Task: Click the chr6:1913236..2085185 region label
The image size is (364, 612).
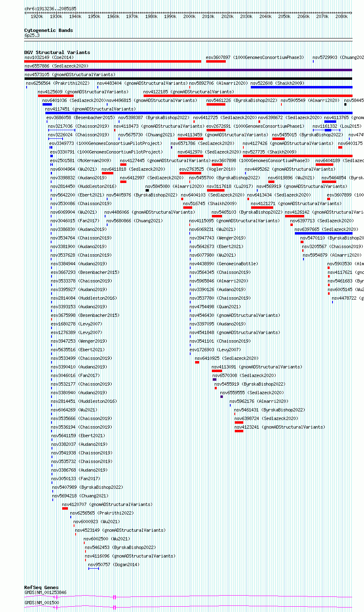Action: [x=50, y=9]
